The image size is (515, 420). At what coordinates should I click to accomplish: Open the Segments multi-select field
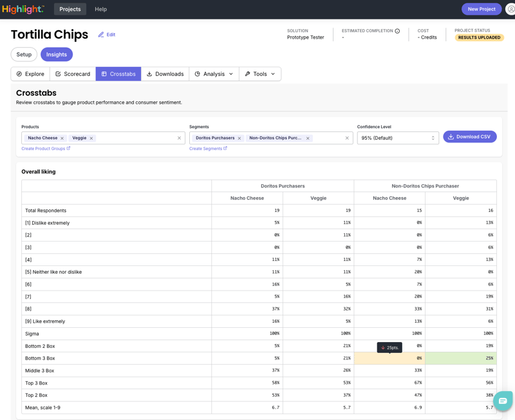pyautogui.click(x=271, y=138)
